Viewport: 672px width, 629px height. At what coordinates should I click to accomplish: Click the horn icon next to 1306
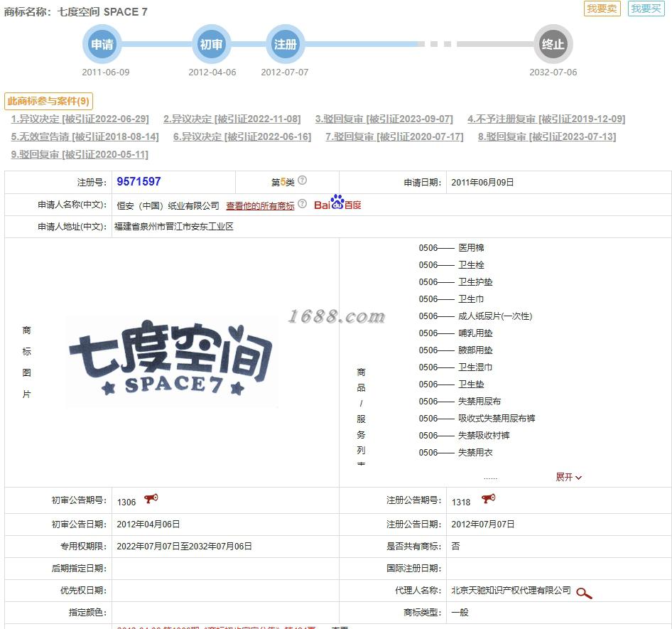point(151,499)
